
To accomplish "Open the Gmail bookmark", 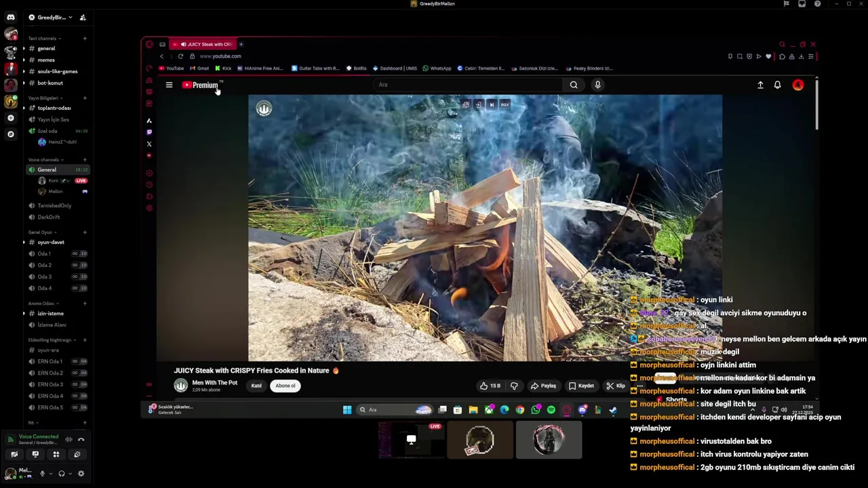I will coord(199,68).
